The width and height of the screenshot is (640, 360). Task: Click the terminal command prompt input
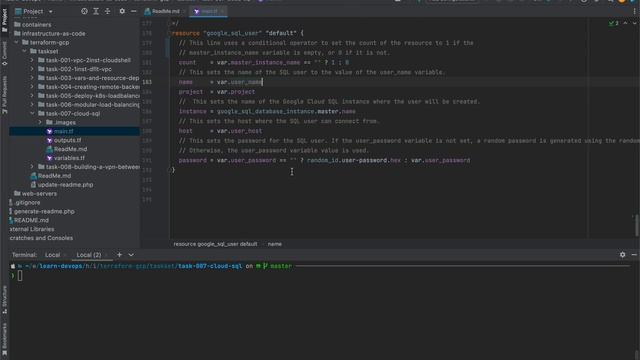(20, 276)
